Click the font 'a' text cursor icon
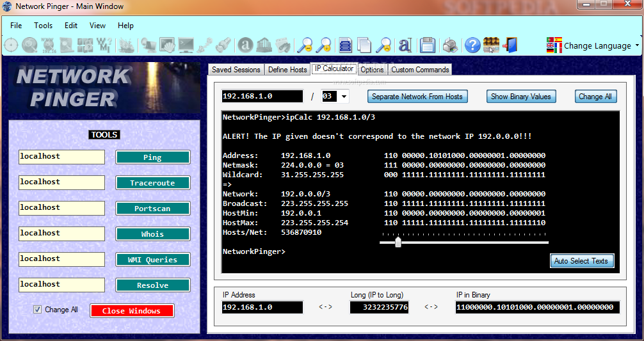The height and width of the screenshot is (341, 644). (x=405, y=45)
